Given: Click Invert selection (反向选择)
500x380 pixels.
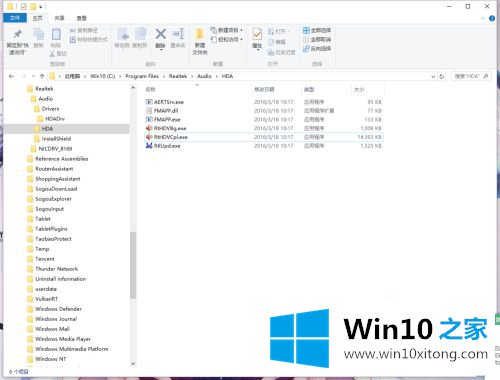Looking at the screenshot, I should click(x=317, y=48).
